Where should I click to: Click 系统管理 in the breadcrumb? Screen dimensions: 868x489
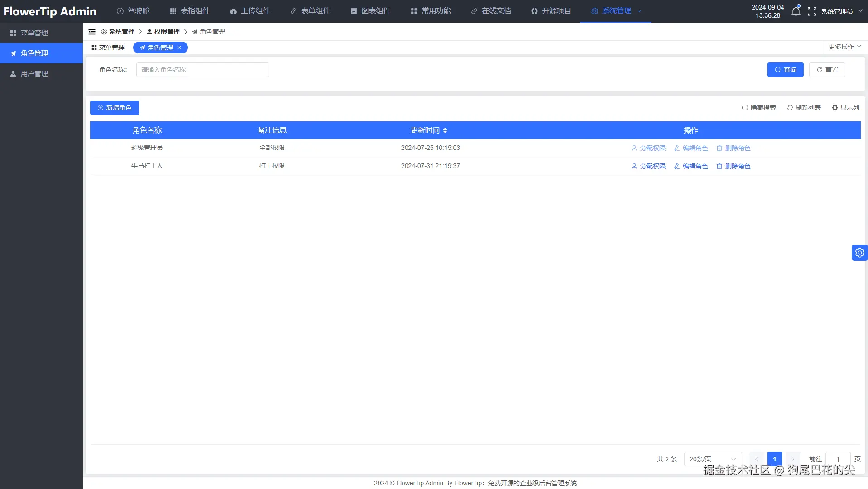pos(118,32)
